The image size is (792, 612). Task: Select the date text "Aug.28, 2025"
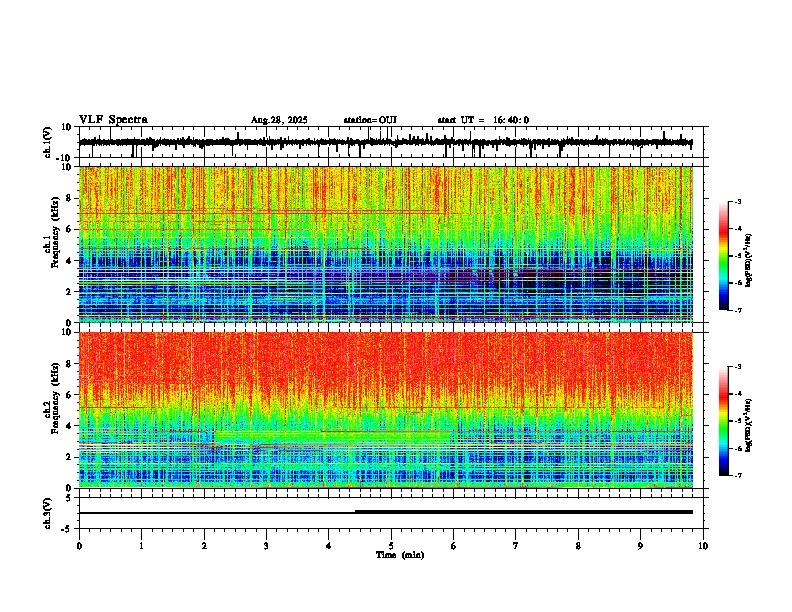279,120
